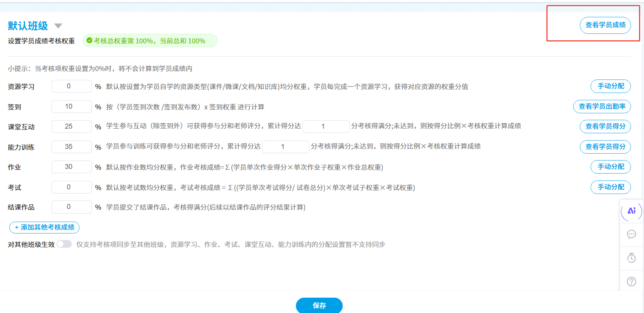Open the AI assistant icon

pyautogui.click(x=631, y=211)
